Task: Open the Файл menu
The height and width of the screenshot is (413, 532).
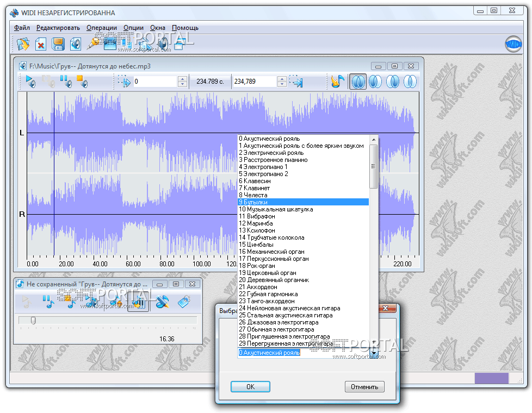Action: pos(22,28)
